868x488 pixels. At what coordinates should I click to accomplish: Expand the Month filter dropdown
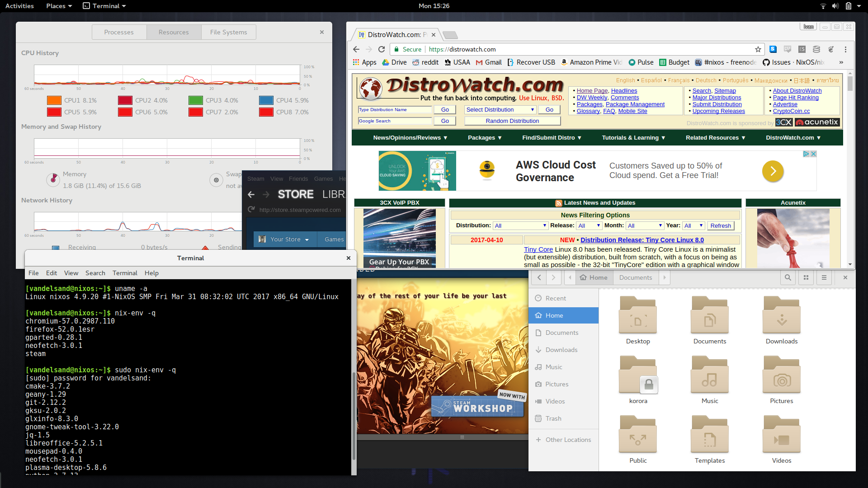coord(645,225)
